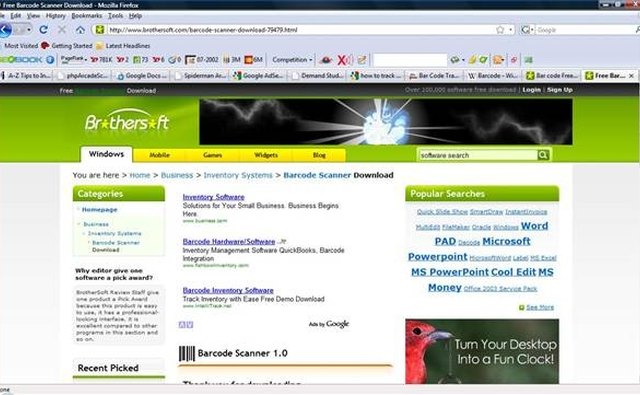Click the notepad edit icon in SEO toolbar
Image resolution: width=640 pixels, height=395 pixels.
[x=362, y=60]
